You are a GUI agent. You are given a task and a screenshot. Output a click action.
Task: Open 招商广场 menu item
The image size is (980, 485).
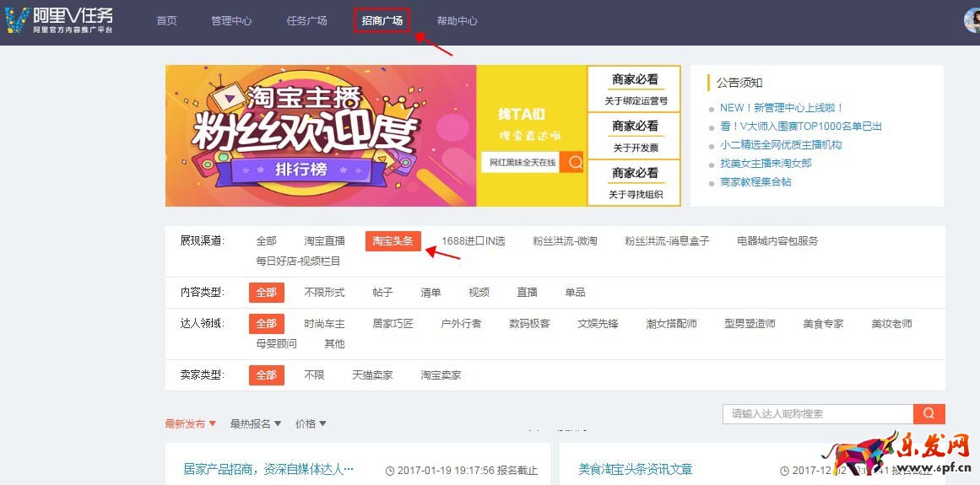(x=382, y=20)
